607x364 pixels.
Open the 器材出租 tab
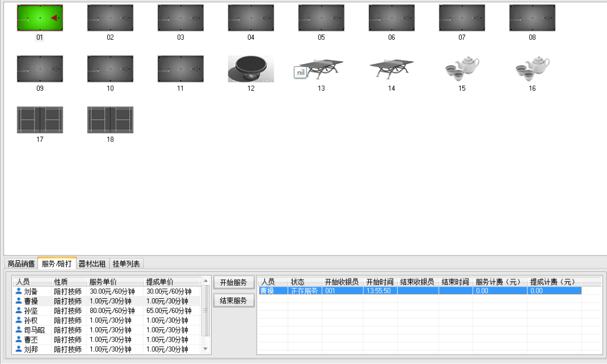(92, 264)
